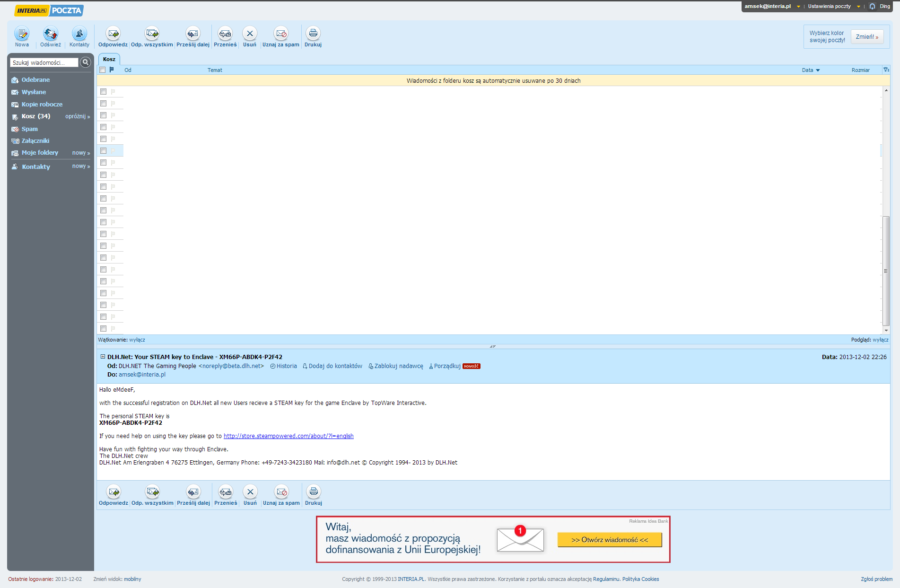This screenshot has height=588, width=900.
Task: Click the Zgłoś problem footer link
Action: [876, 579]
